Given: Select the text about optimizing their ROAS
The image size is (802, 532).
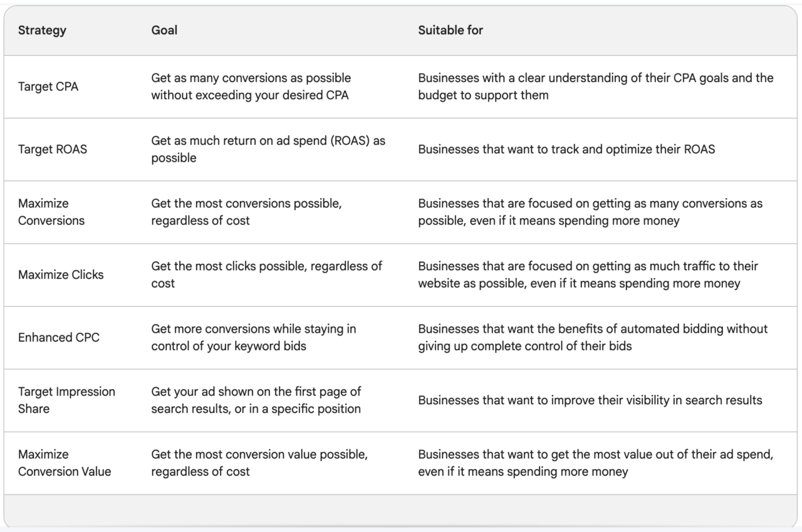Looking at the screenshot, I should [x=566, y=149].
